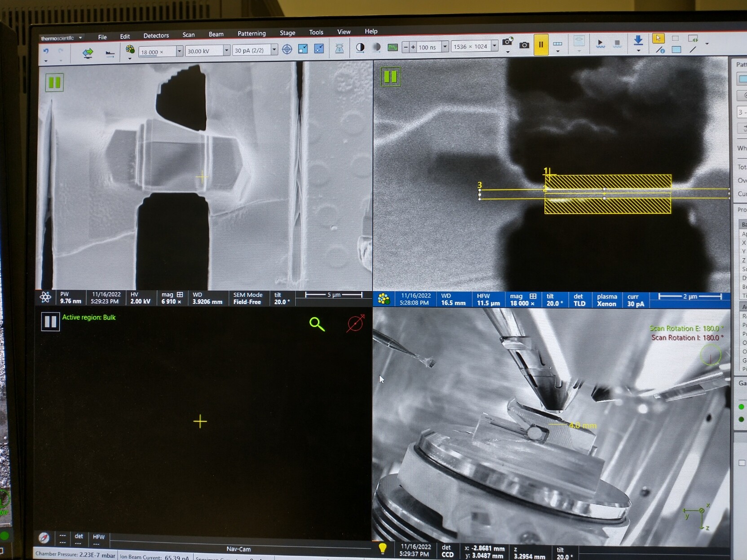Expand the magnification 18 000 x dropdown
The width and height of the screenshot is (747, 560).
click(x=179, y=51)
